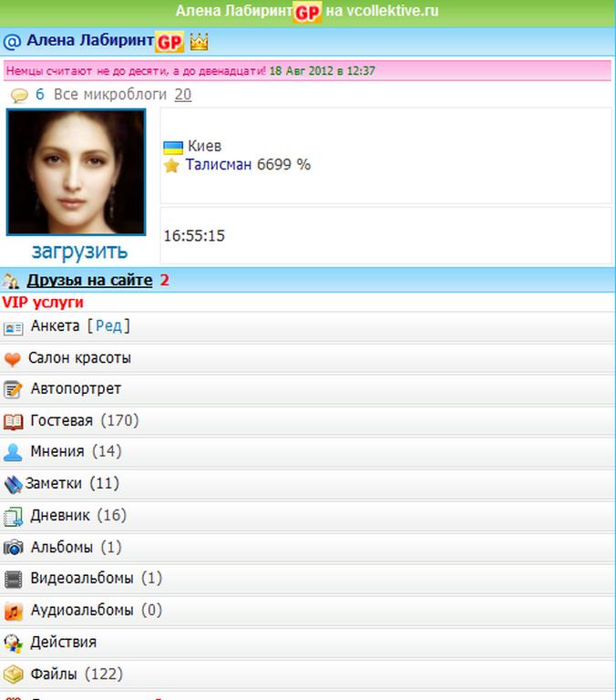616x700 pixels.
Task: Click the box icon beside Файлы
Action: point(13,674)
